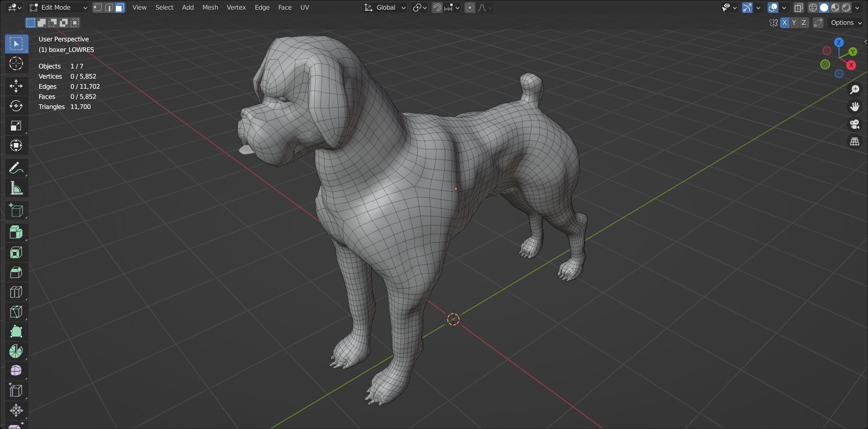Open the editor type dropdown
The image size is (868, 429).
15,7
